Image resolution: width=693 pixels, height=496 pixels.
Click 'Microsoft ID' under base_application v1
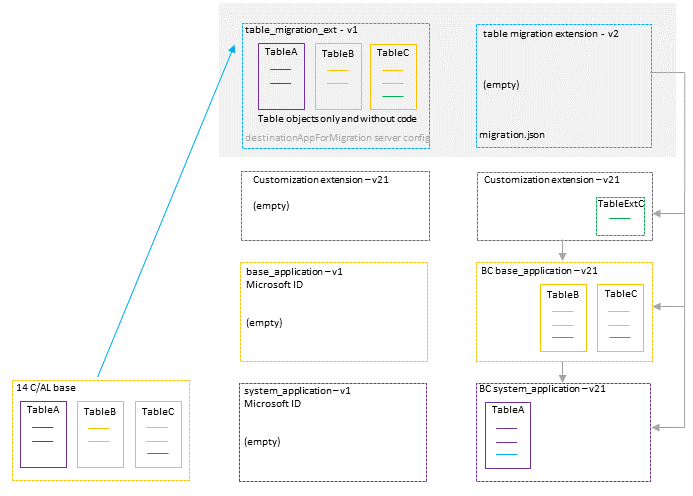click(274, 285)
